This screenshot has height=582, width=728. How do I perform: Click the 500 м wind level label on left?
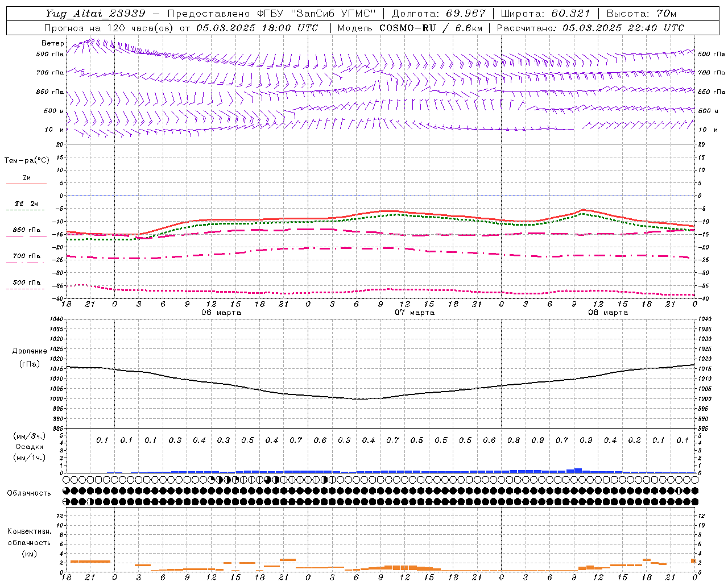pos(54,111)
